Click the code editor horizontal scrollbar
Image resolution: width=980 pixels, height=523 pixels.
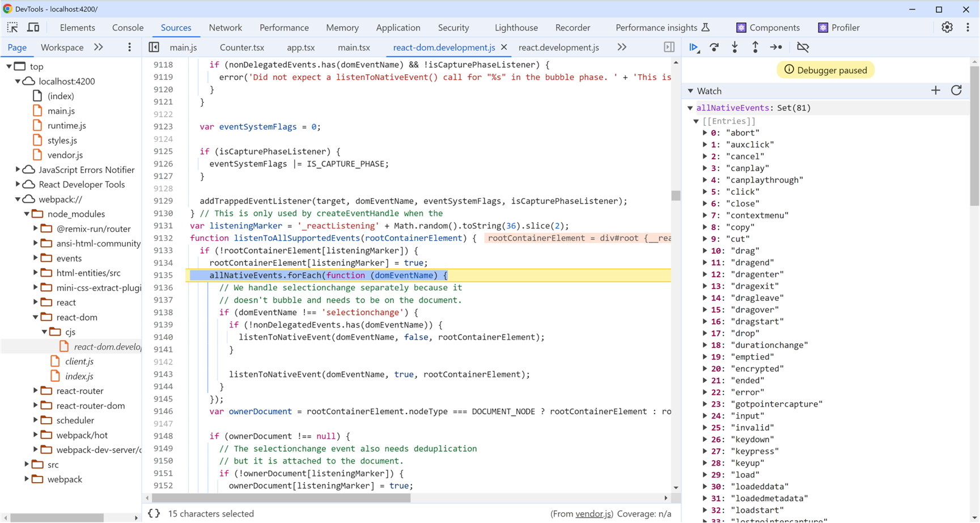(x=281, y=498)
